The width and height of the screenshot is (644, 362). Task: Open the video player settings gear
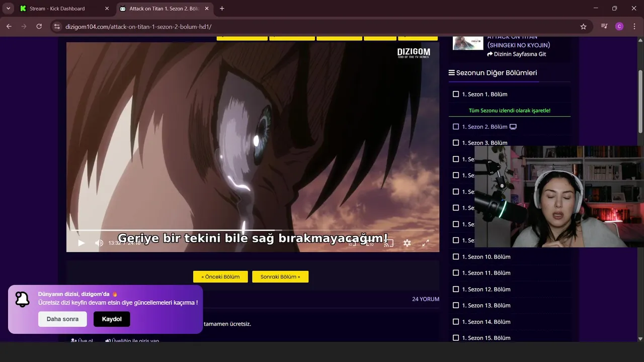(x=407, y=243)
